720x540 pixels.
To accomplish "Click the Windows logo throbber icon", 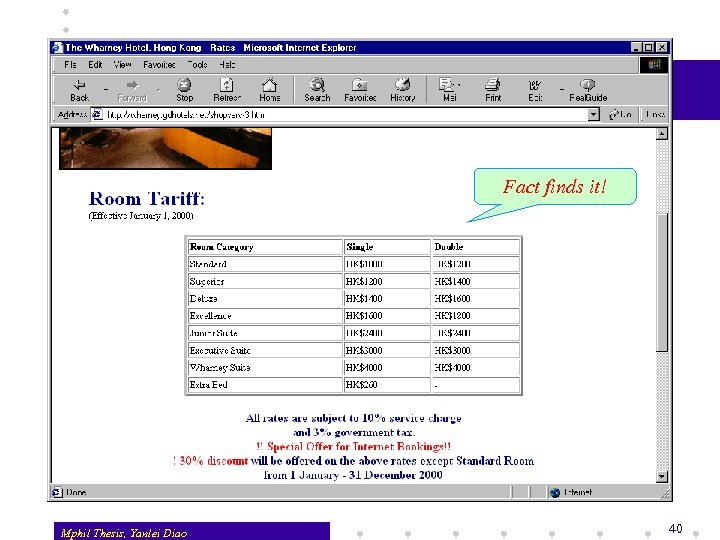I will point(654,65).
